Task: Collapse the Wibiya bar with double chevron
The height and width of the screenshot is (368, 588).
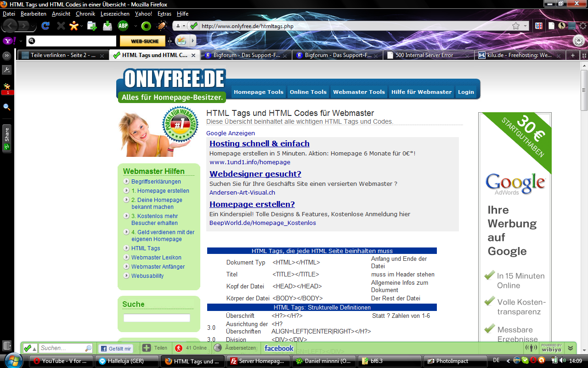Action: coord(570,348)
